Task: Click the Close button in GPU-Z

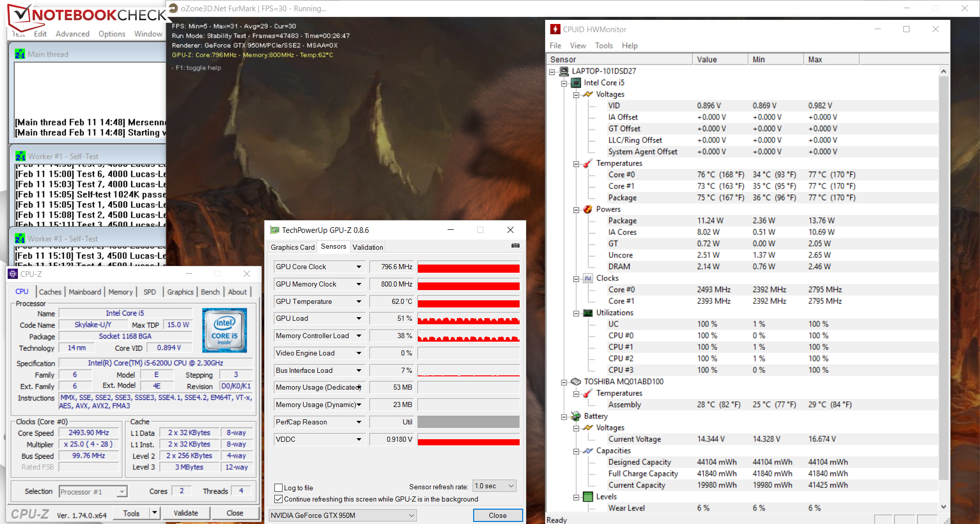Action: click(x=498, y=515)
